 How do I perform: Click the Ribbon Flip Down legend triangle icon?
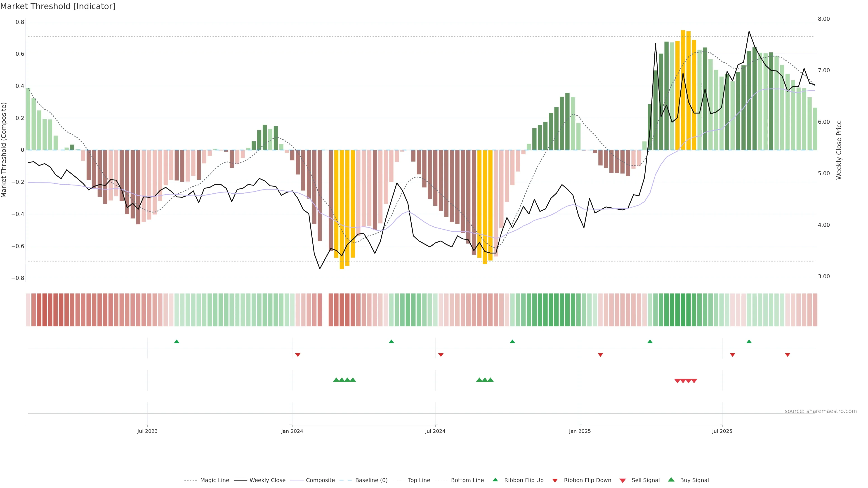tap(555, 480)
